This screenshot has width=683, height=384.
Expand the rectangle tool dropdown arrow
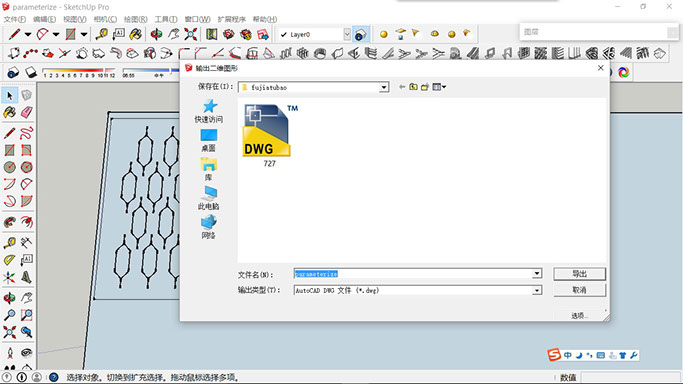pyautogui.click(x=84, y=34)
